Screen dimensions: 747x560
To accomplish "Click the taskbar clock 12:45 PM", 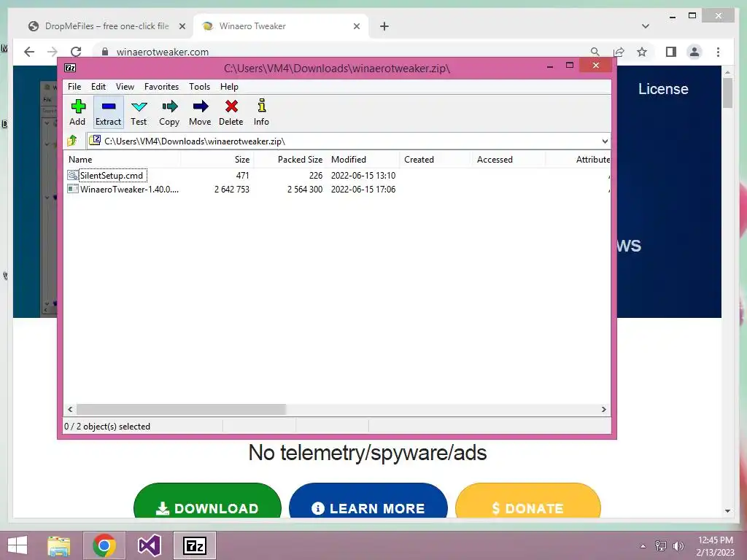I will click(x=716, y=540).
